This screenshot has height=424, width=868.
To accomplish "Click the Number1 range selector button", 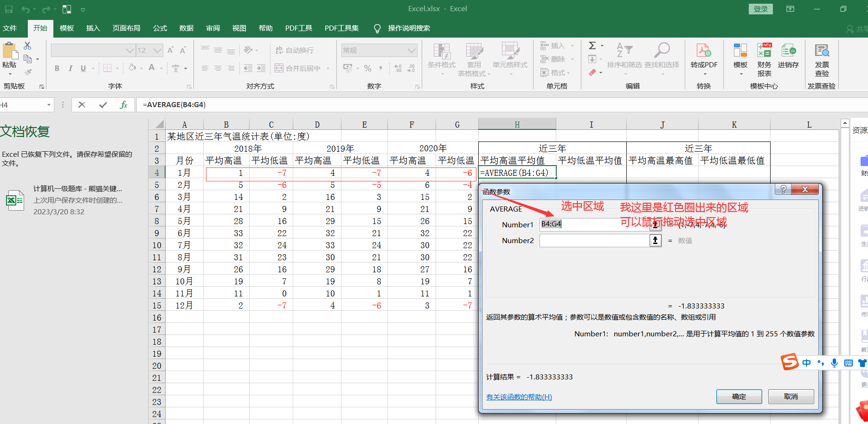I will [655, 225].
